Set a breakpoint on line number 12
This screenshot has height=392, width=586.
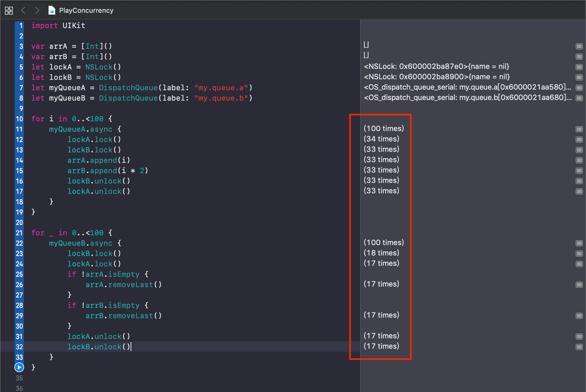(19, 140)
